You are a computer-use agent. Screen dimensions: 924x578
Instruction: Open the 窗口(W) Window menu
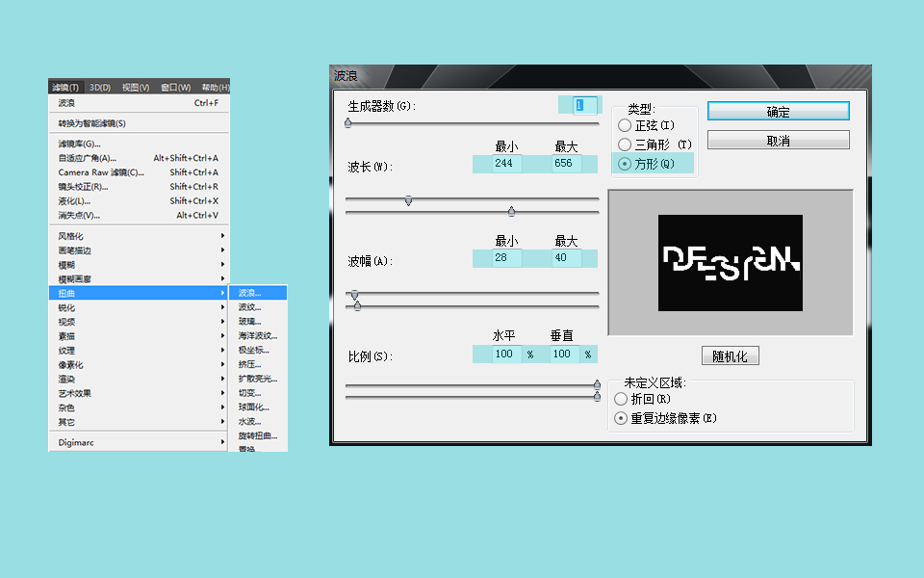tap(175, 88)
